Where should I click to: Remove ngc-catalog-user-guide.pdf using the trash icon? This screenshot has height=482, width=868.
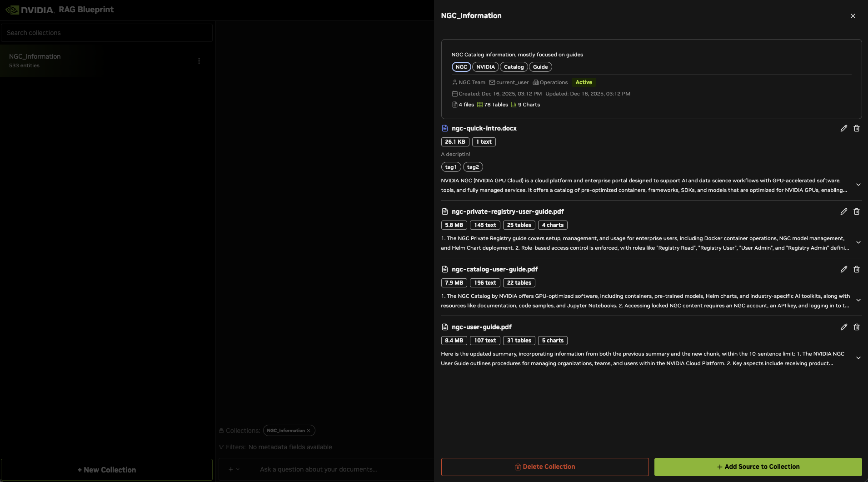[x=856, y=270]
